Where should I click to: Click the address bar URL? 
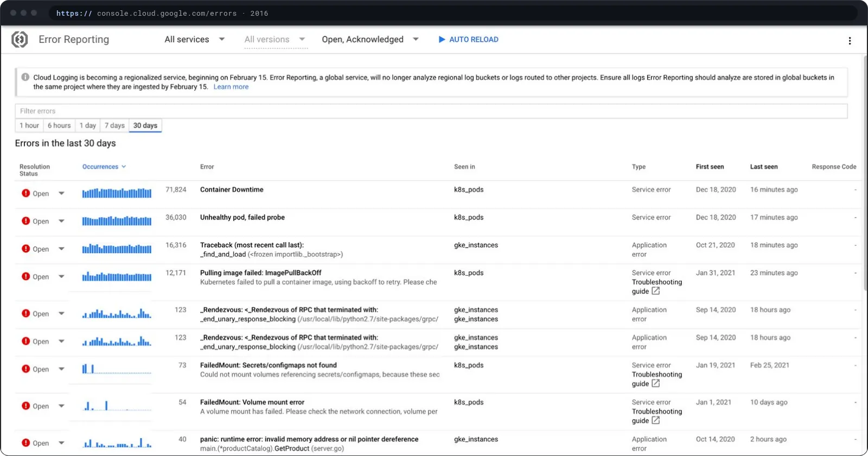pyautogui.click(x=162, y=13)
